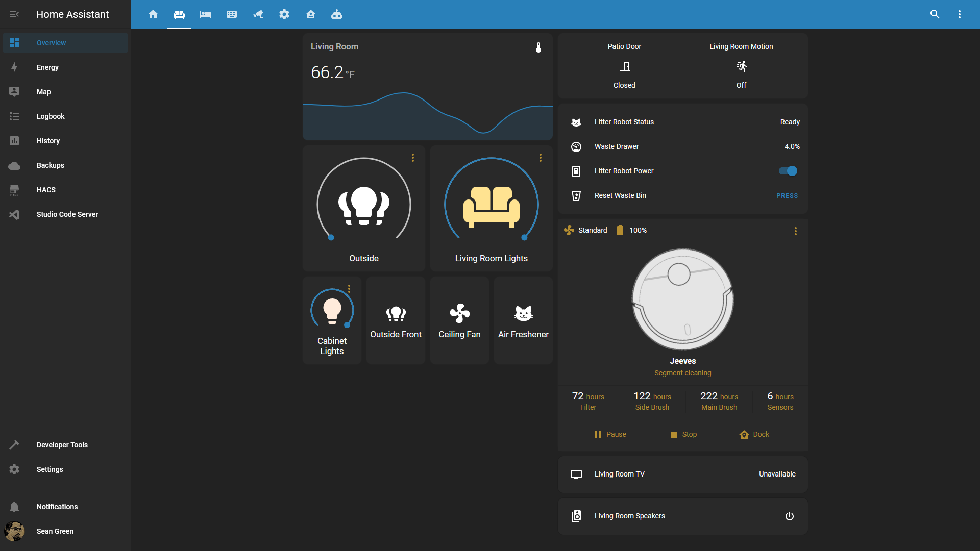The width and height of the screenshot is (980, 551).
Task: Toggle Outside Front lights
Action: tap(396, 320)
